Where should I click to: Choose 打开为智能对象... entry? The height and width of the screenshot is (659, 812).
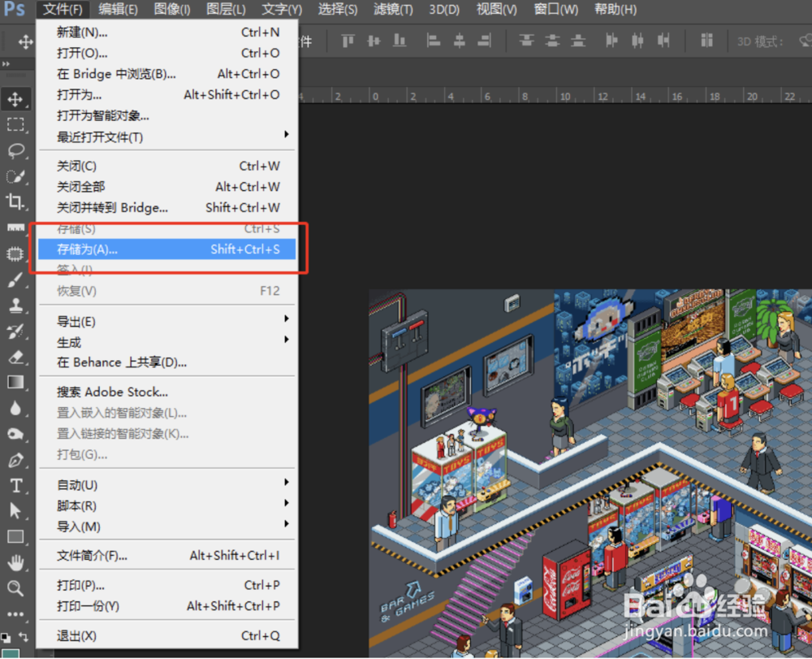166,115
